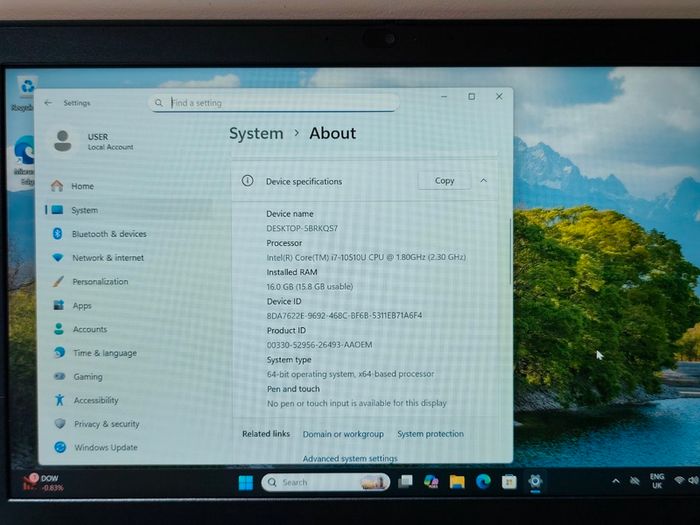
Task: Click the Accessibility figure icon
Action: point(59,400)
